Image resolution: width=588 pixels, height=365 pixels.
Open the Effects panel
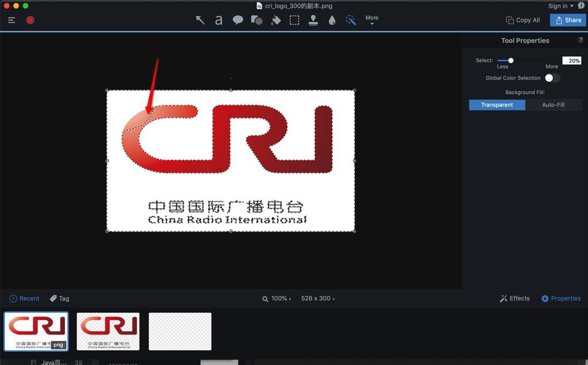coord(515,298)
